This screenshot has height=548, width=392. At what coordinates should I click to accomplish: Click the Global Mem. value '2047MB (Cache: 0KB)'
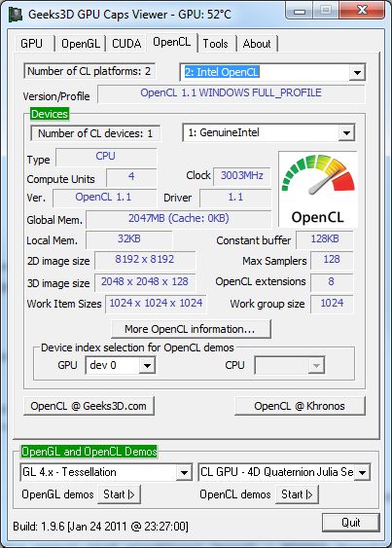[x=179, y=219]
